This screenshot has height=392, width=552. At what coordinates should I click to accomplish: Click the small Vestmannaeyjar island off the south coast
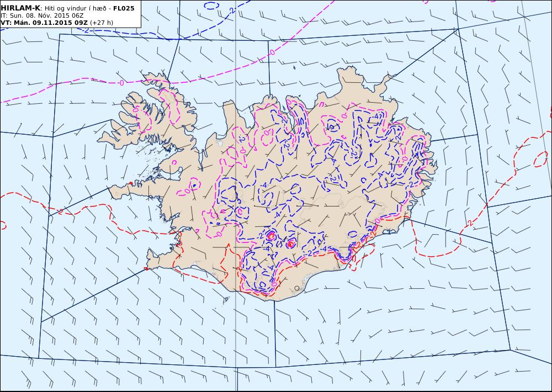pos(226,300)
